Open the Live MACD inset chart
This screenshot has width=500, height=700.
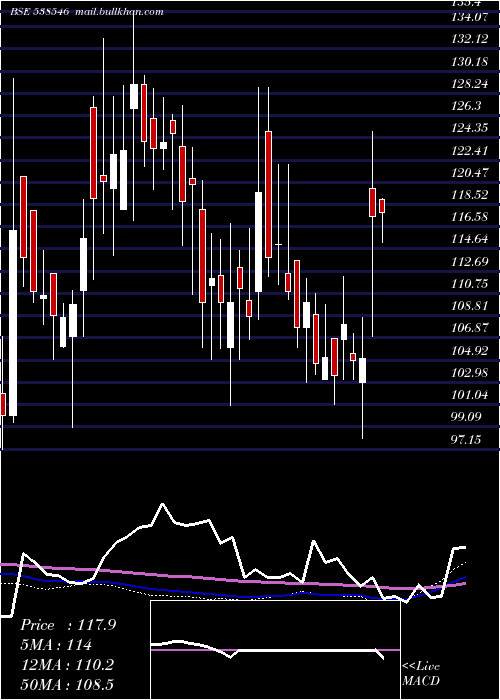tap(275, 650)
